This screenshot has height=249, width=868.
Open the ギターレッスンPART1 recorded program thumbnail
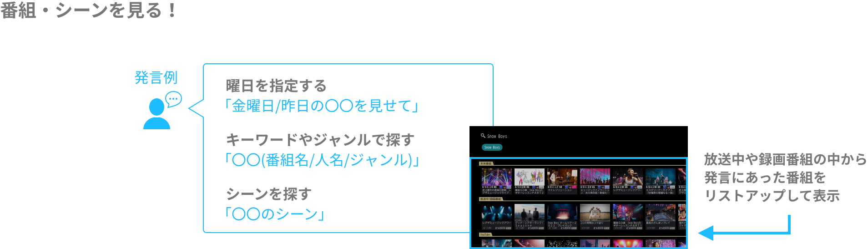pos(627,213)
